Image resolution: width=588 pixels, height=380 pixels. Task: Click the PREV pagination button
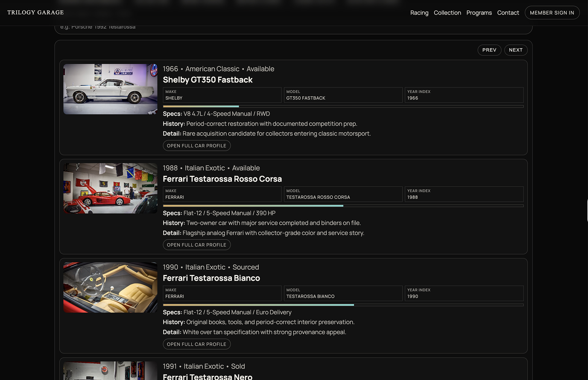489,50
